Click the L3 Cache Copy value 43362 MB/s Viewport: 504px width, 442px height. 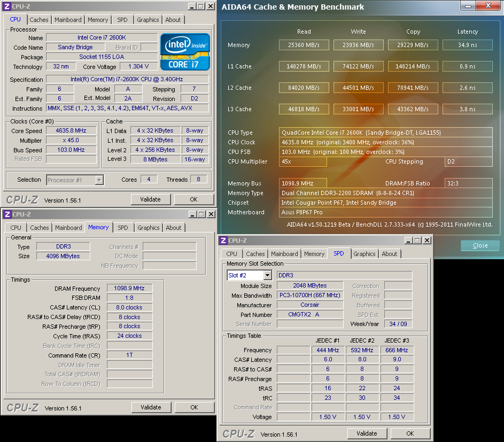pyautogui.click(x=413, y=109)
